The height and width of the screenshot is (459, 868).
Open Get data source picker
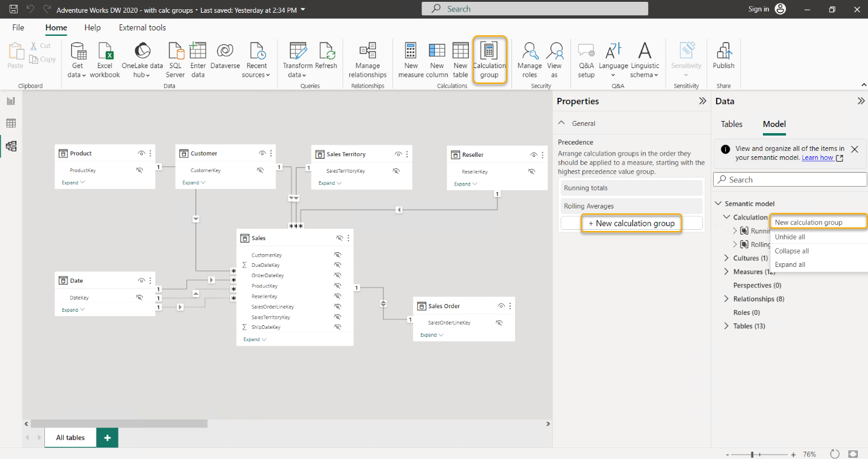pyautogui.click(x=78, y=60)
